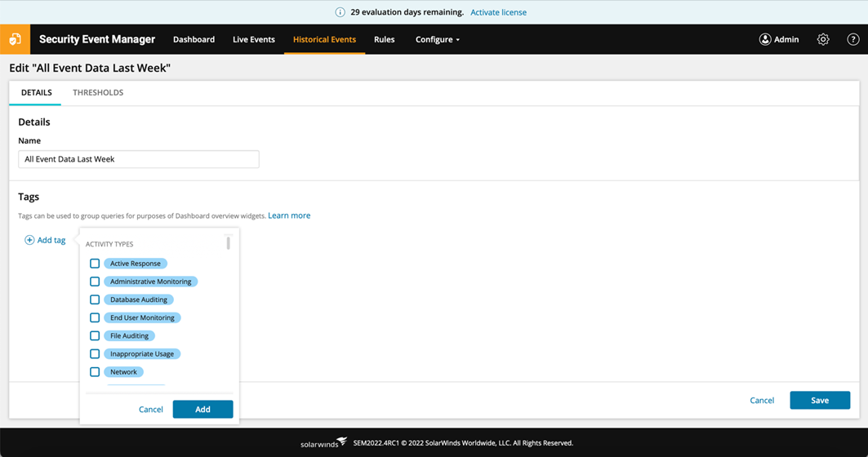Check the Database Auditing checkbox
The width and height of the screenshot is (868, 457).
coord(95,299)
